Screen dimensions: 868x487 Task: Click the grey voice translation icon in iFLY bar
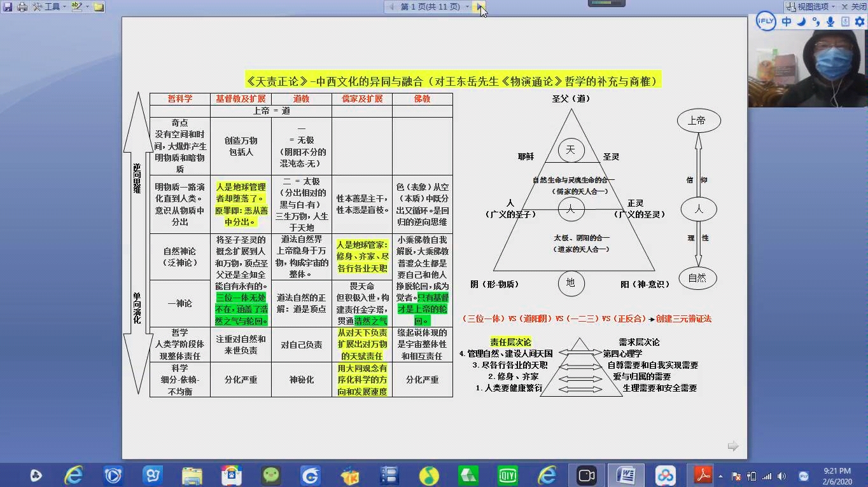coord(845,22)
